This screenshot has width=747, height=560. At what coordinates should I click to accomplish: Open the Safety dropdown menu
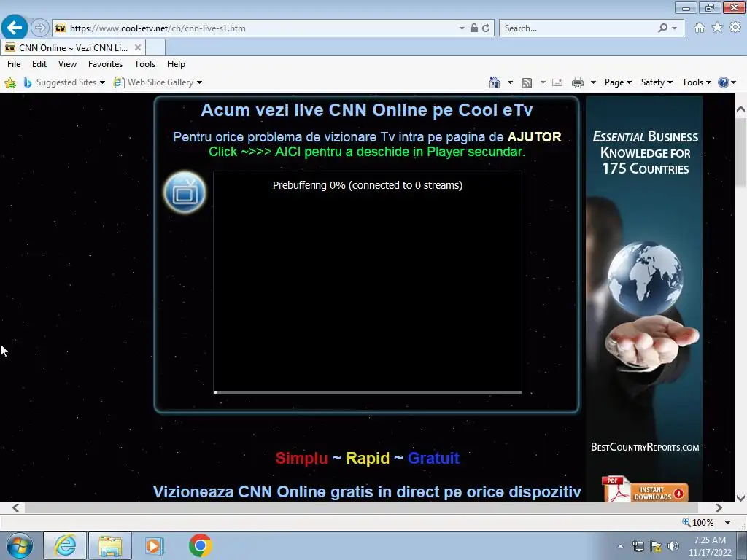[657, 82]
